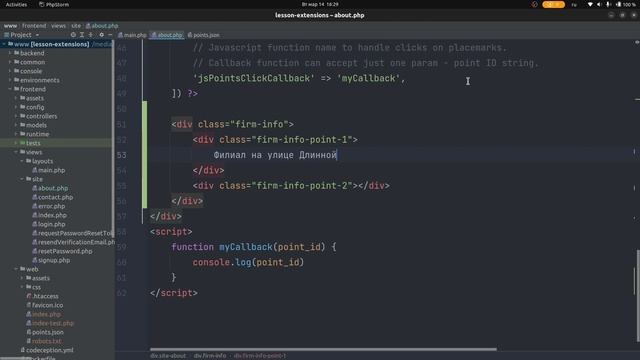Image resolution: width=640 pixels, height=360 pixels.
Task: Open the PhpStorm app menu in top bar
Action: 54,4
